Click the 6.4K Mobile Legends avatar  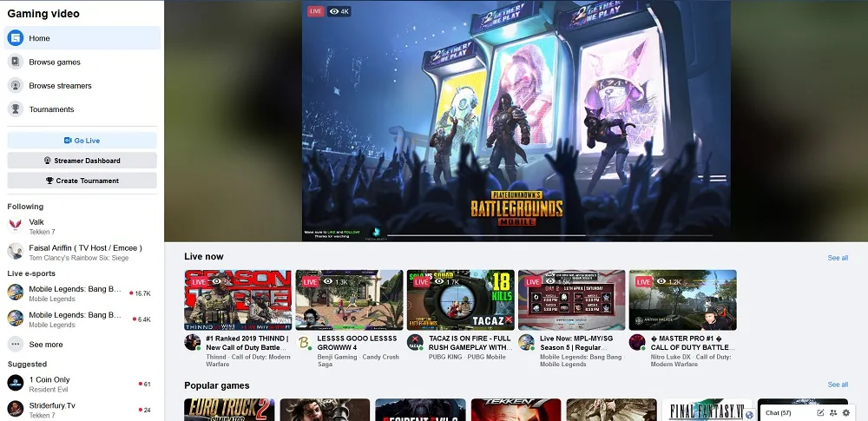click(x=16, y=319)
